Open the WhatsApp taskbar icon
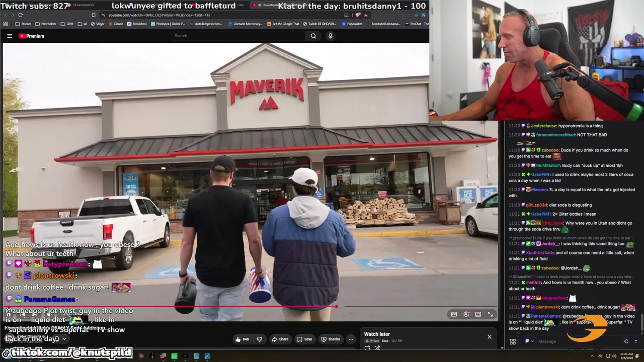Image resolution: width=644 pixels, height=362 pixels. (174, 356)
